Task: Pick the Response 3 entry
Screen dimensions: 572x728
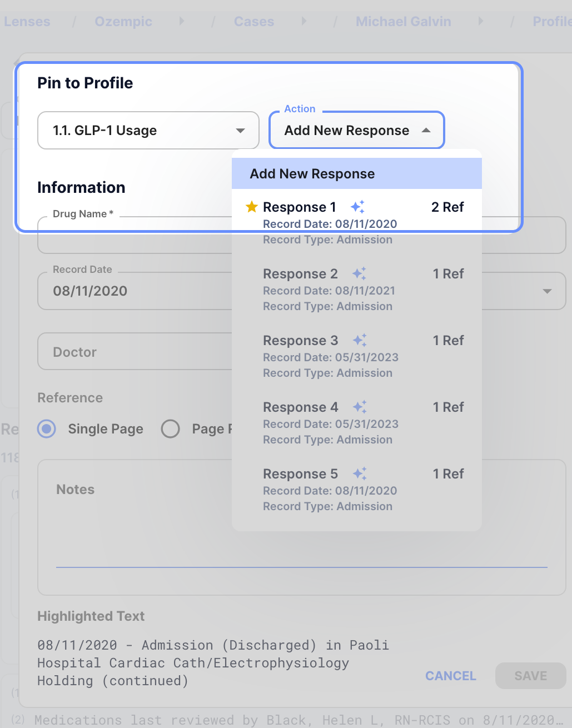Action: 357,356
